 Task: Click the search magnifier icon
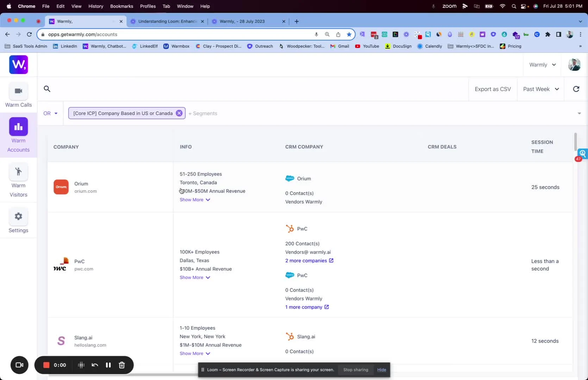tap(47, 89)
